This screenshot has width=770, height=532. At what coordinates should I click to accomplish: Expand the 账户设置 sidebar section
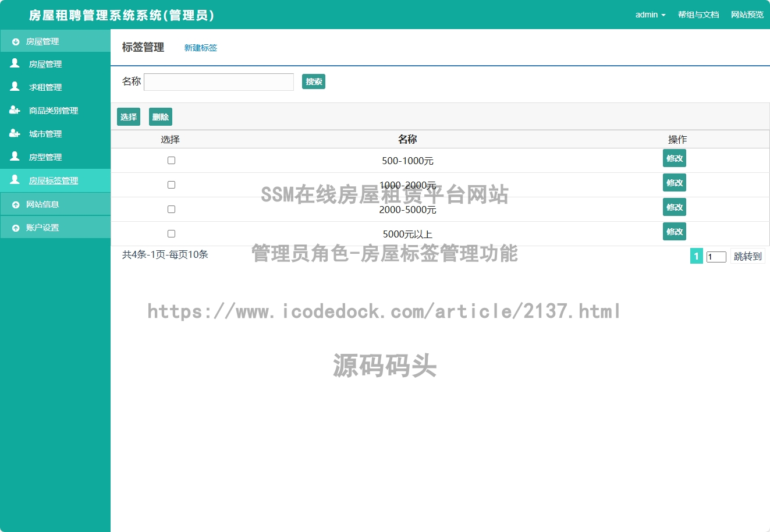point(55,228)
